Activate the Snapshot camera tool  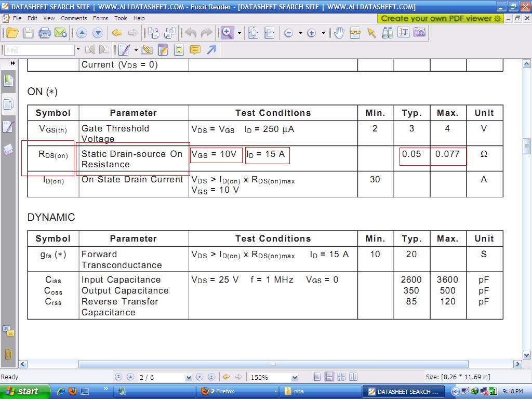(419, 33)
